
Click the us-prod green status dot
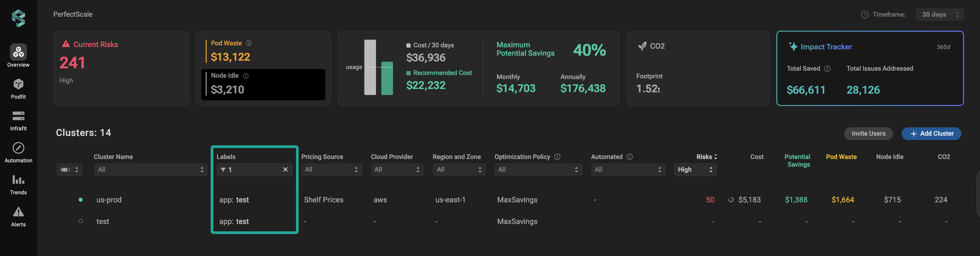[x=81, y=200]
